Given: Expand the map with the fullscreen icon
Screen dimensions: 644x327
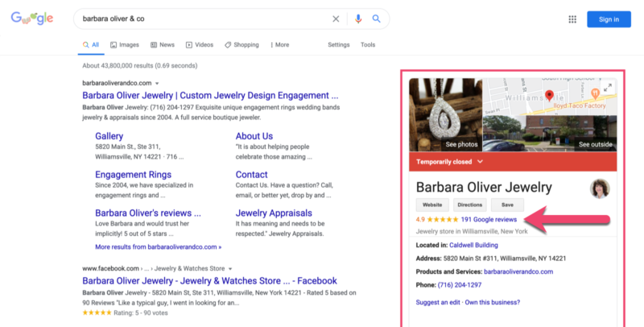Looking at the screenshot, I should click(608, 87).
